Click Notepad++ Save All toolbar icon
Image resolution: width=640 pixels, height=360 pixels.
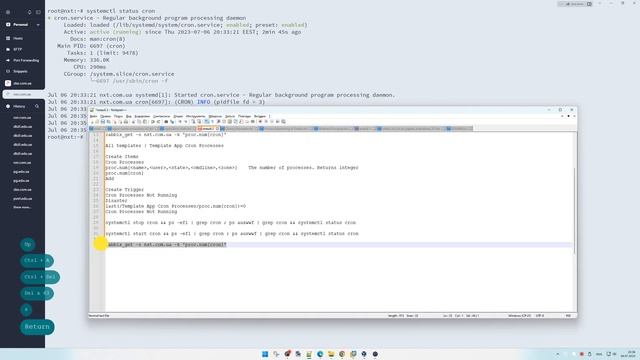coord(109,122)
